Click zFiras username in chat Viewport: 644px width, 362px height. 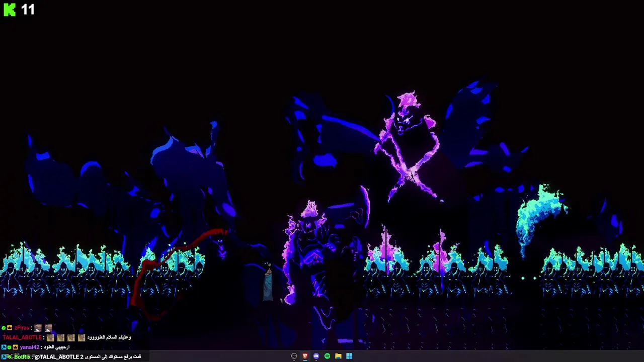tap(22, 328)
